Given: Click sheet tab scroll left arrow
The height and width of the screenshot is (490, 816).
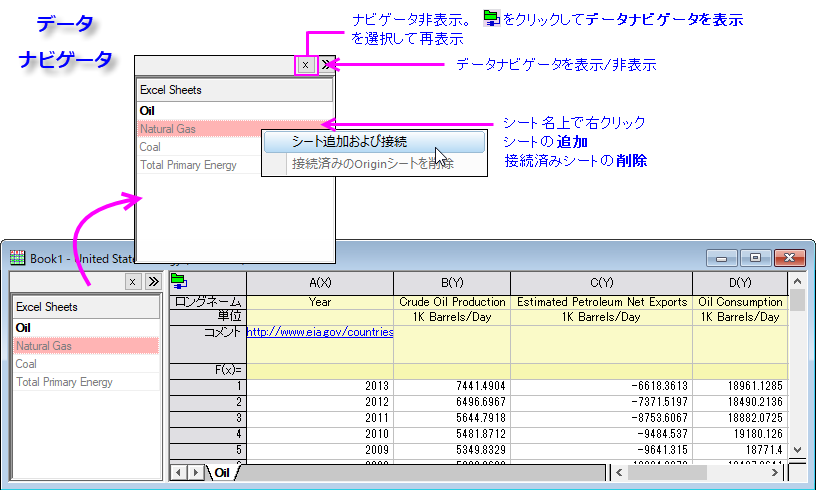Looking at the screenshot, I should click(179, 472).
